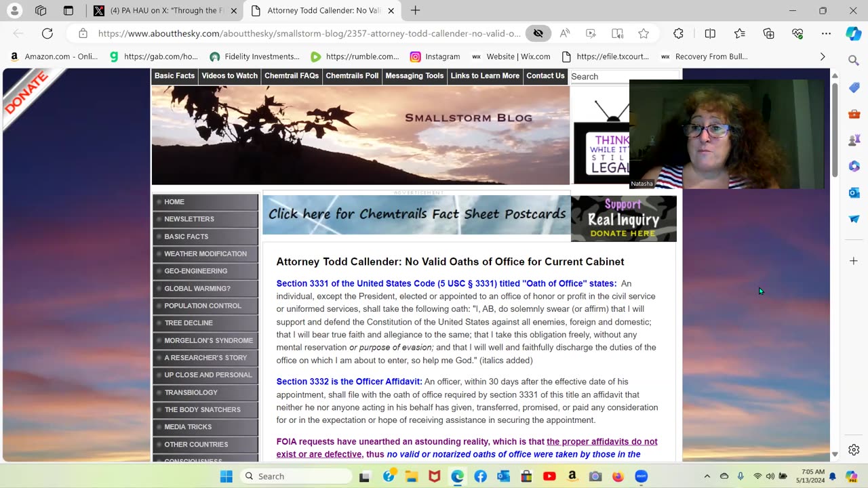Open the Fidelity Investments bookmark
The height and width of the screenshot is (488, 868).
255,56
